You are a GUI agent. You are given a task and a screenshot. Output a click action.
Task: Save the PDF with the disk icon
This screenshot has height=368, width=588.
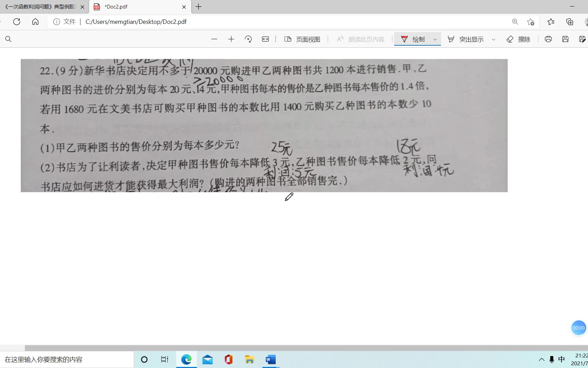[565, 39]
